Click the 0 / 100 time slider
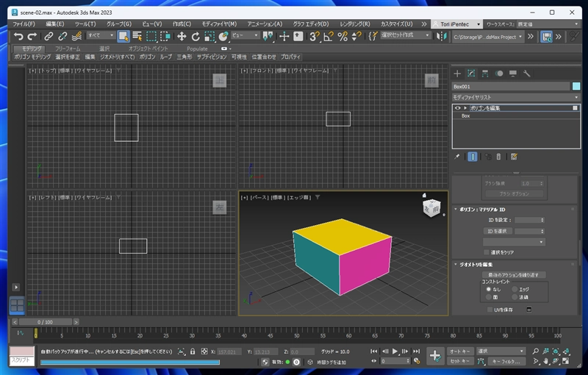588x375 pixels. coord(45,322)
